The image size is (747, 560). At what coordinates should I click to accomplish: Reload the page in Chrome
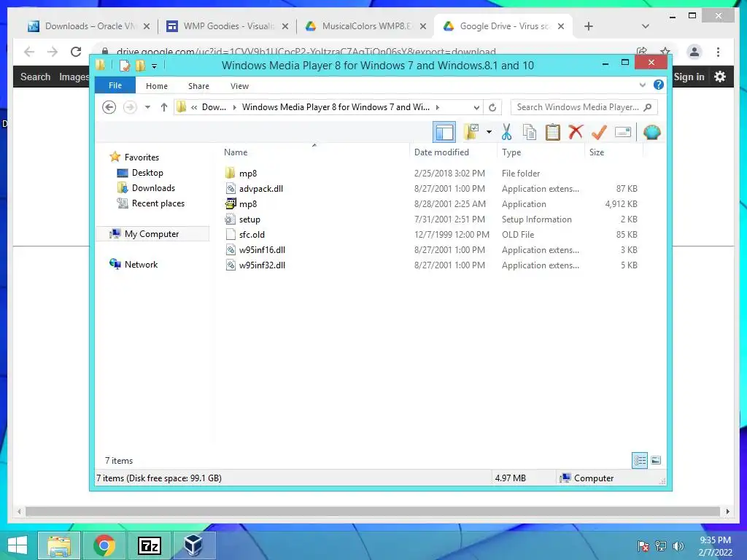(x=76, y=52)
